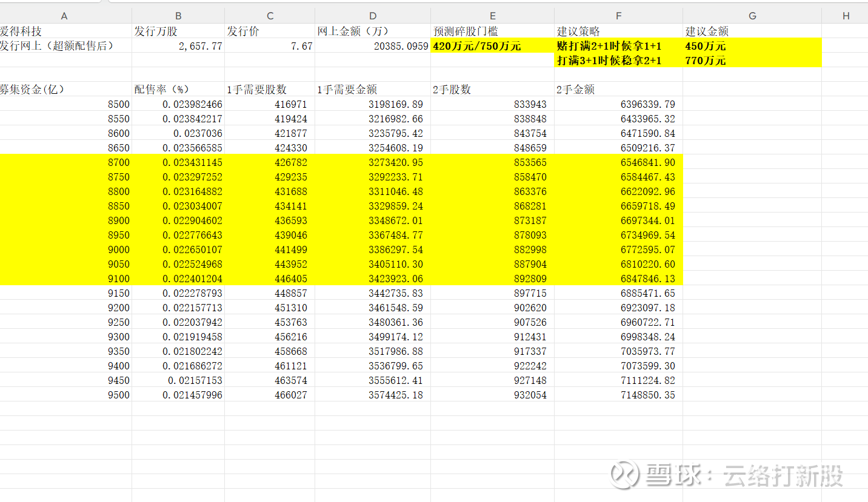Select cell 赌打满2+1时候拿1+1
868x502 pixels.
pyautogui.click(x=618, y=46)
